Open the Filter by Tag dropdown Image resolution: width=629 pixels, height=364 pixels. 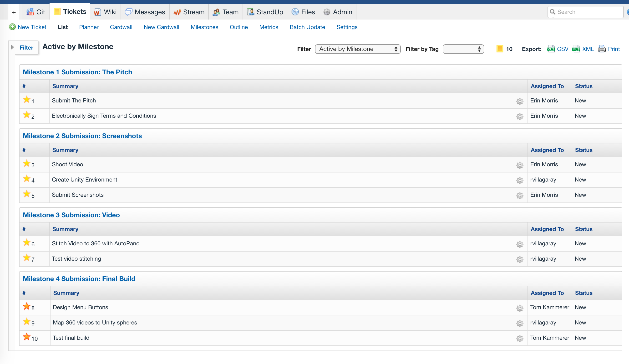point(463,49)
